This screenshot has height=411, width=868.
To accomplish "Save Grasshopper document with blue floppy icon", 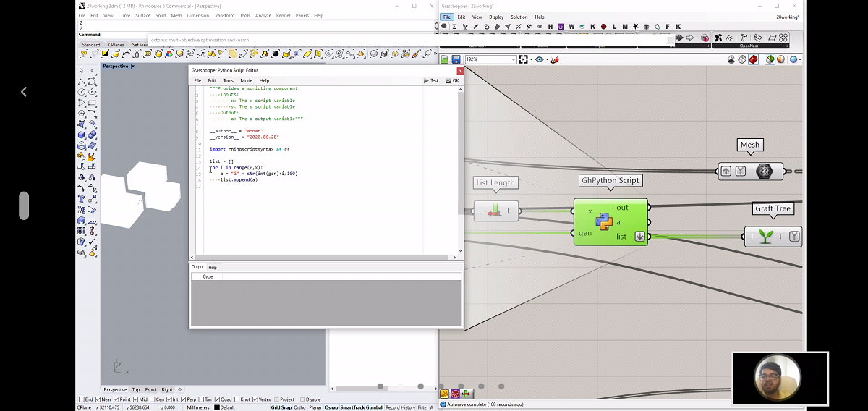I will click(456, 59).
